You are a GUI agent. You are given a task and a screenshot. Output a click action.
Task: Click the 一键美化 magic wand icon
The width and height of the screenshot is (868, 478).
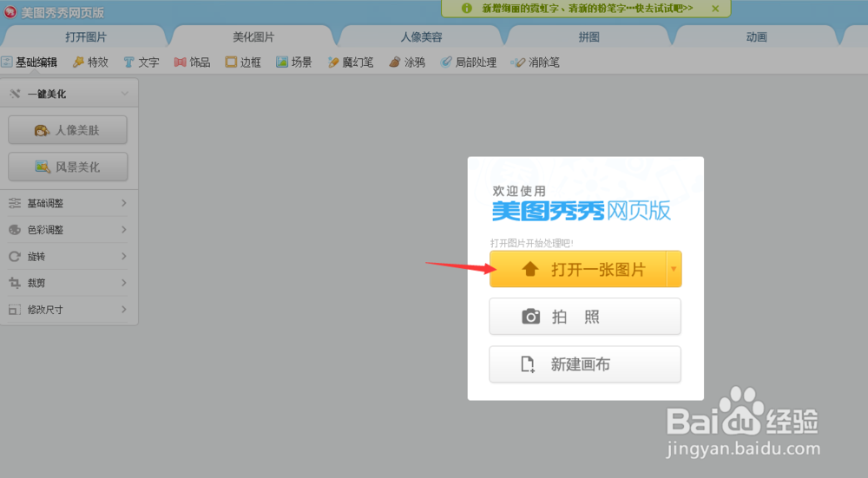tap(15, 94)
